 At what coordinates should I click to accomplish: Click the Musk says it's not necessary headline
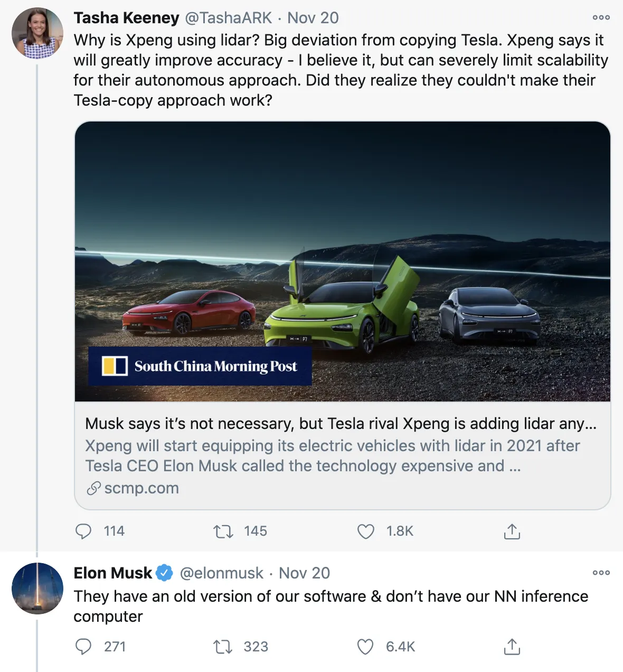click(341, 424)
